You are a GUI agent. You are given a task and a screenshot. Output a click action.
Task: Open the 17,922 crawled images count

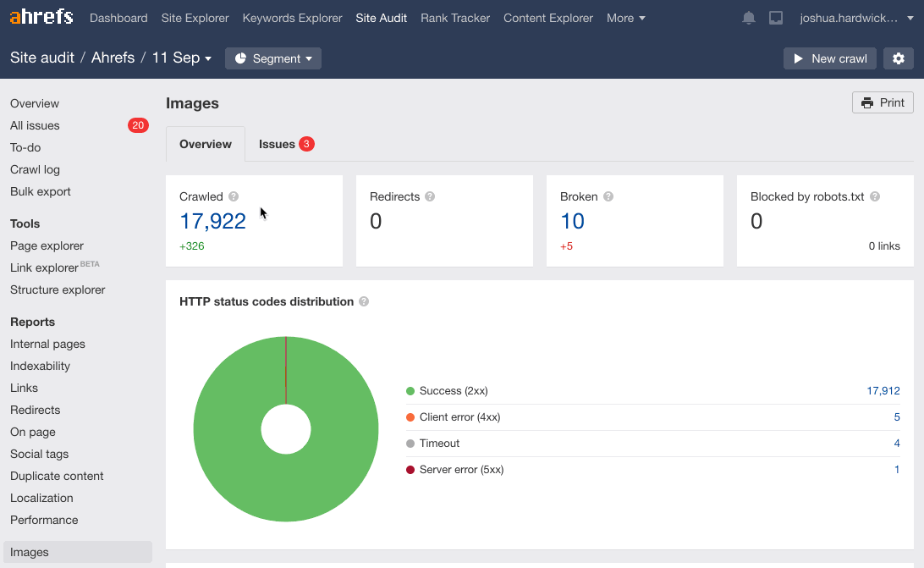click(x=212, y=221)
